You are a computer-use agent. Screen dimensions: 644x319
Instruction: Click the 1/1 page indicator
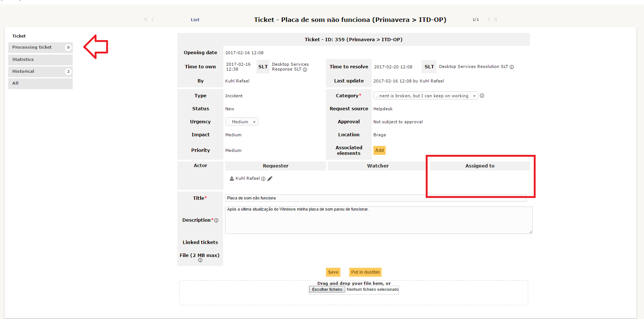[475, 20]
